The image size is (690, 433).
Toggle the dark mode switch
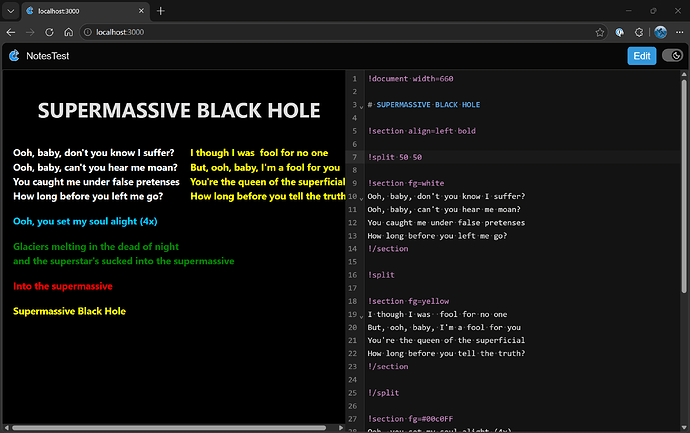[672, 55]
